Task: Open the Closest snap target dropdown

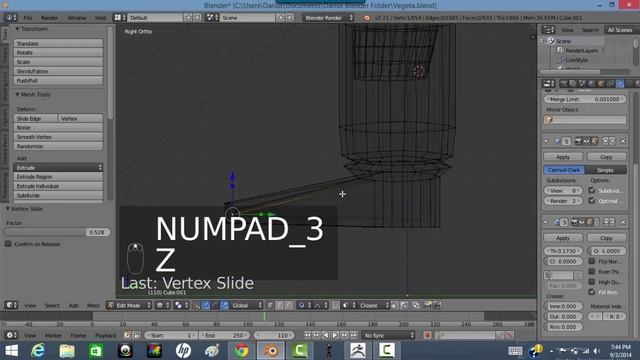Action: pos(373,305)
